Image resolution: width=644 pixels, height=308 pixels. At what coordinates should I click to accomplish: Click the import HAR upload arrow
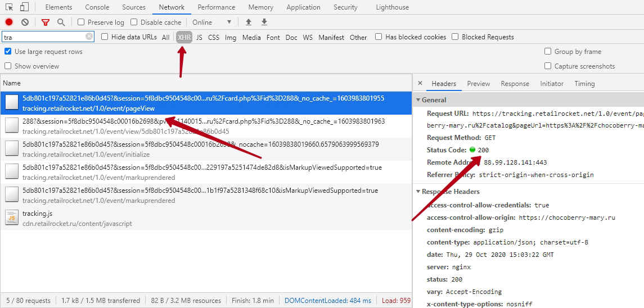[249, 22]
